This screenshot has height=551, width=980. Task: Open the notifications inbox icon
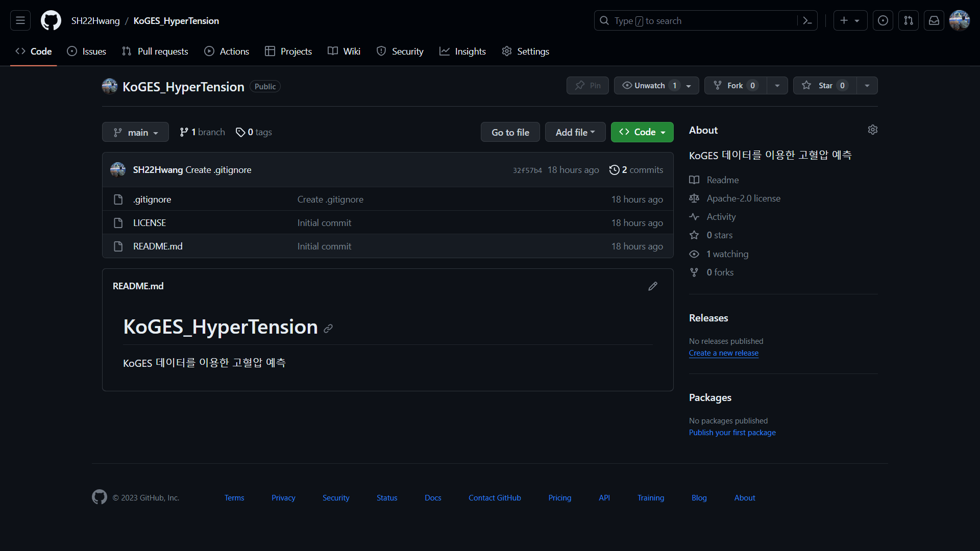(x=934, y=20)
